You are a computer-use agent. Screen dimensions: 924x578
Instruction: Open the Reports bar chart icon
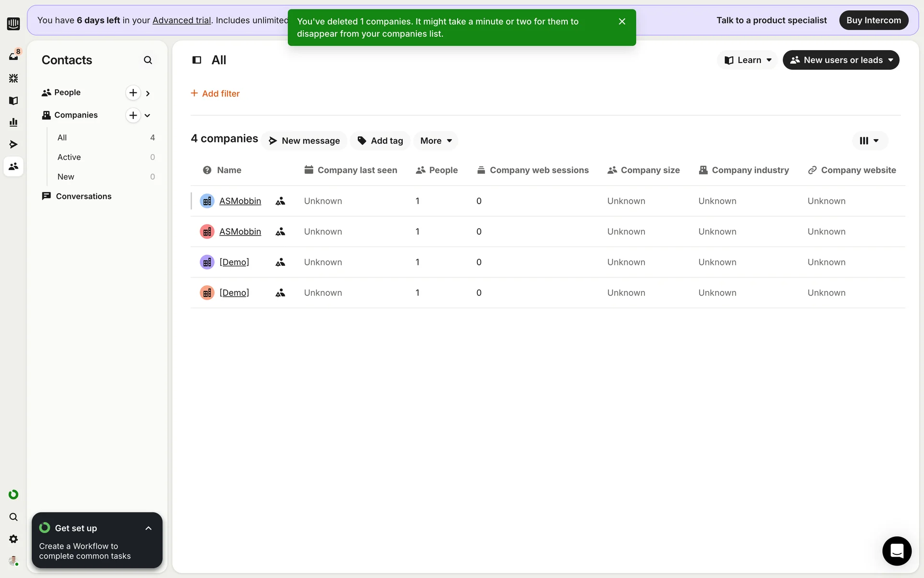pyautogui.click(x=13, y=122)
